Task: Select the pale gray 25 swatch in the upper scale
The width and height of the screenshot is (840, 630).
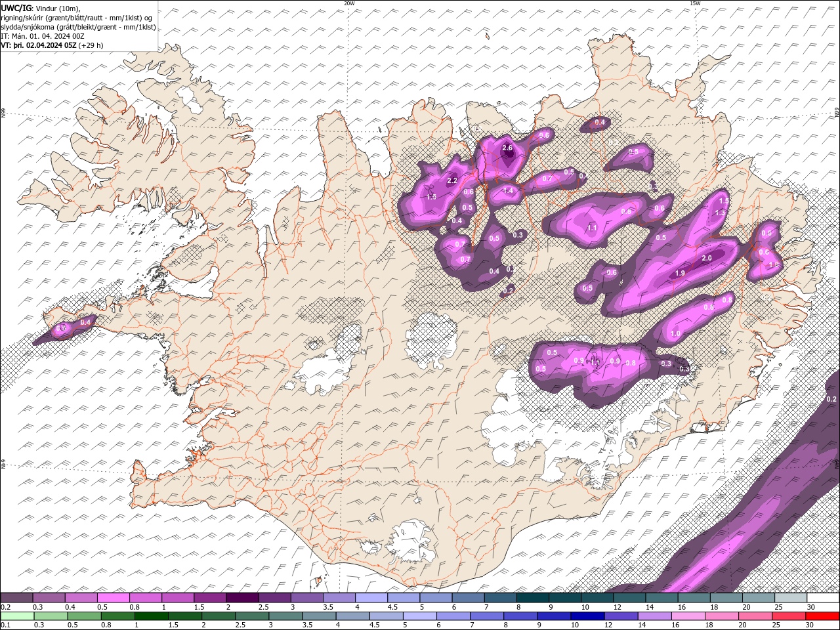Action: (x=791, y=598)
